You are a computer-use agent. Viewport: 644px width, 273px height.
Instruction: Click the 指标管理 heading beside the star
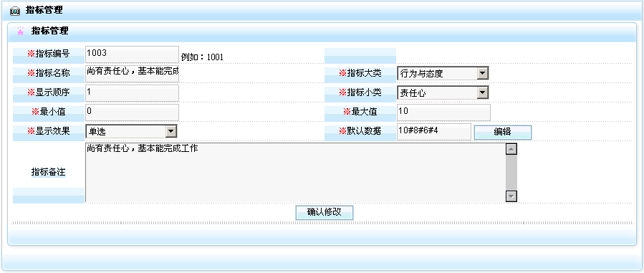(x=49, y=31)
